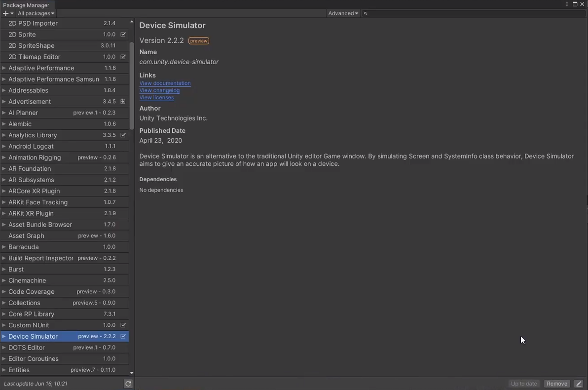This screenshot has height=390, width=588.
Task: Click the installed checkmark on 2D Tilemap Editor
Action: [123, 57]
